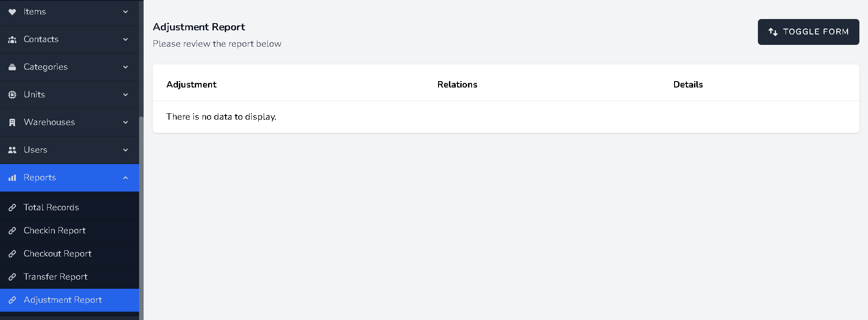Select the Contacts people icon

tap(12, 39)
